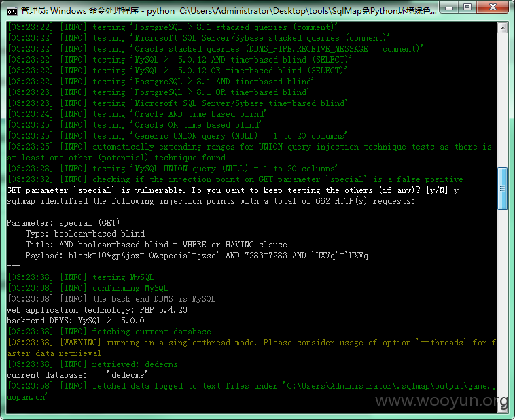Click 'testing Oracle AND time-based blind' line

coord(137,114)
